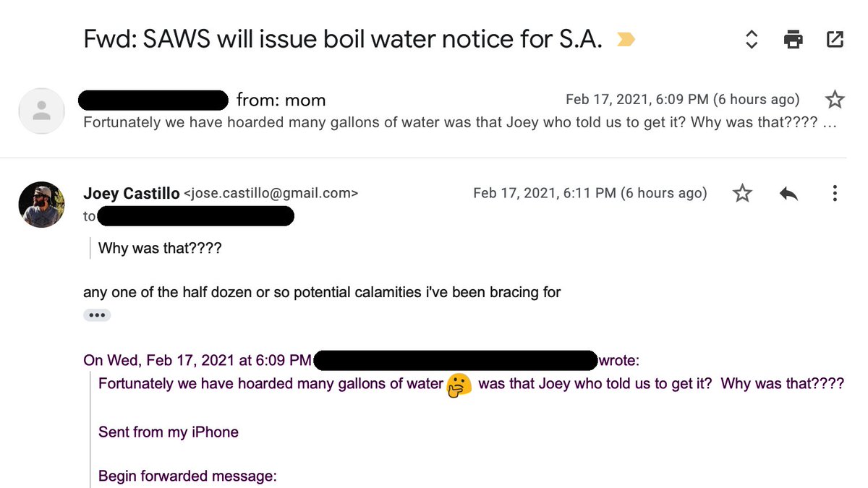Expand or collapse all messages arrows
Image resolution: width=868 pixels, height=488 pixels.
pos(752,40)
